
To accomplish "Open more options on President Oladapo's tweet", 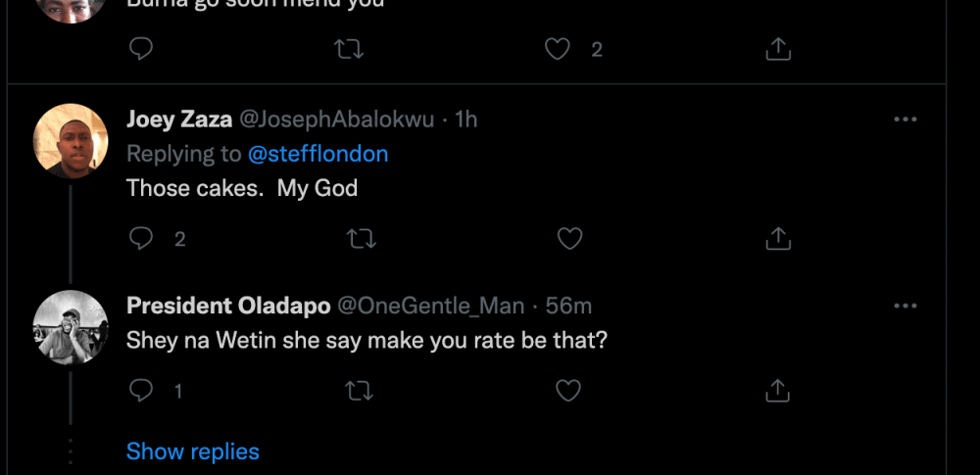I will click(x=906, y=307).
